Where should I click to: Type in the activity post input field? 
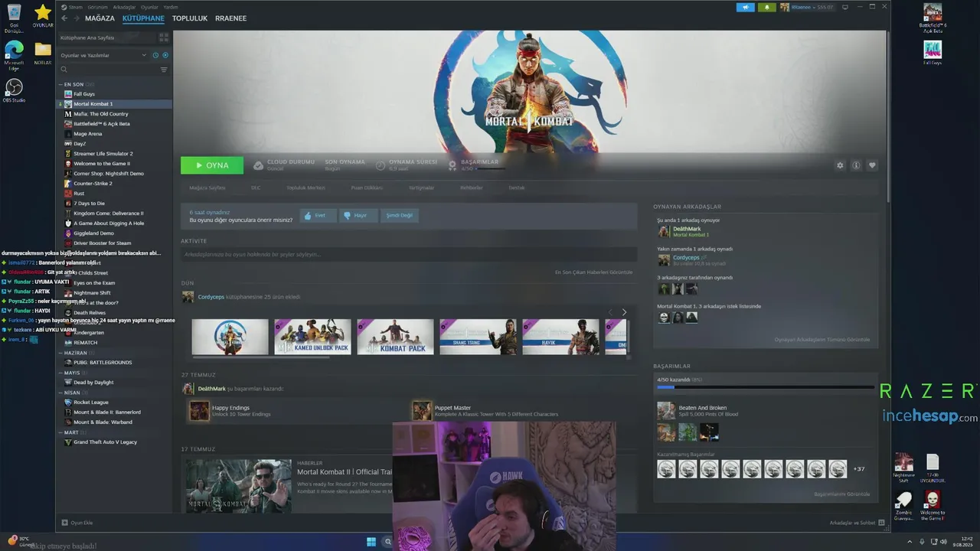tap(409, 254)
